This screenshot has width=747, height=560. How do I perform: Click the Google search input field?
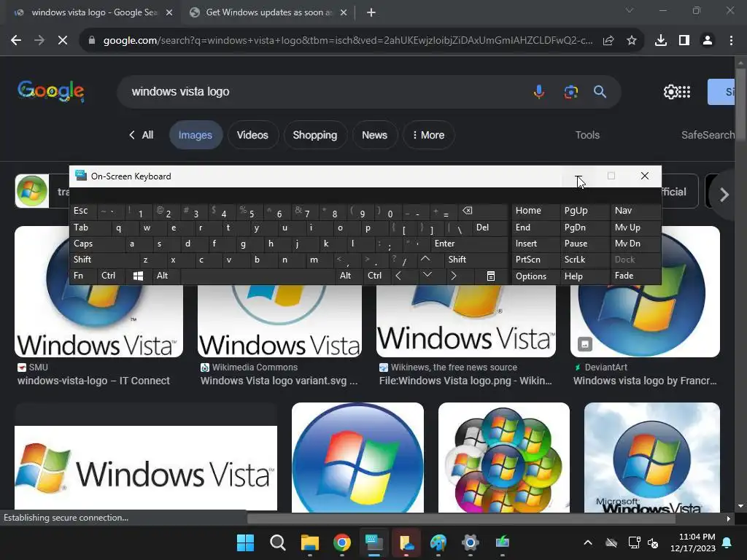point(324,91)
